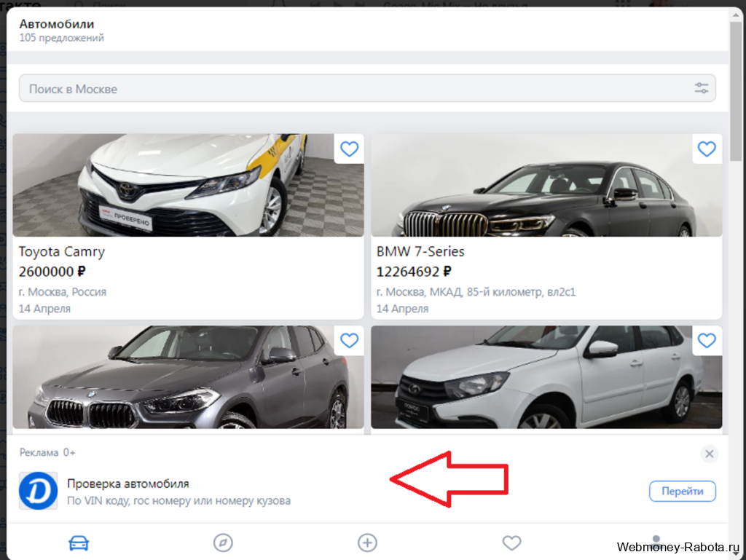Click the Перейти button

tap(682, 491)
